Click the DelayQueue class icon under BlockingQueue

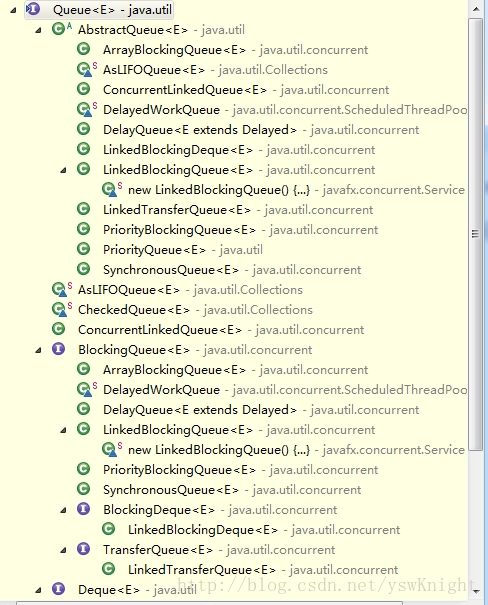point(83,409)
